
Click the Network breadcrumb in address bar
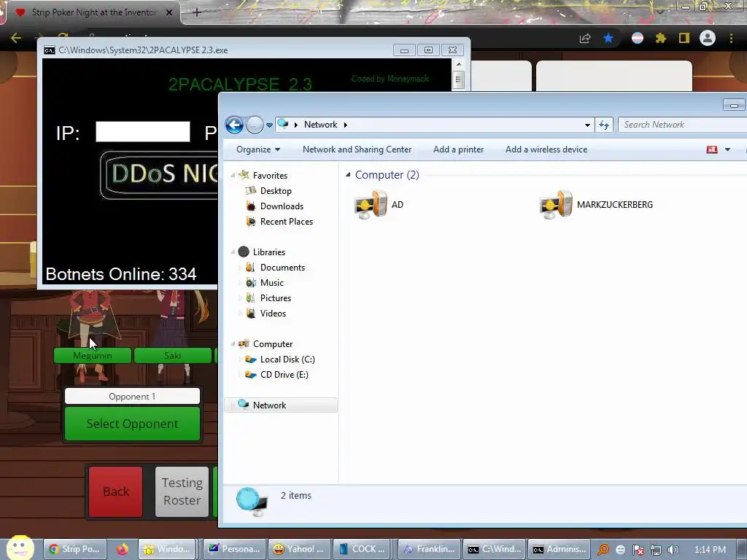click(320, 125)
